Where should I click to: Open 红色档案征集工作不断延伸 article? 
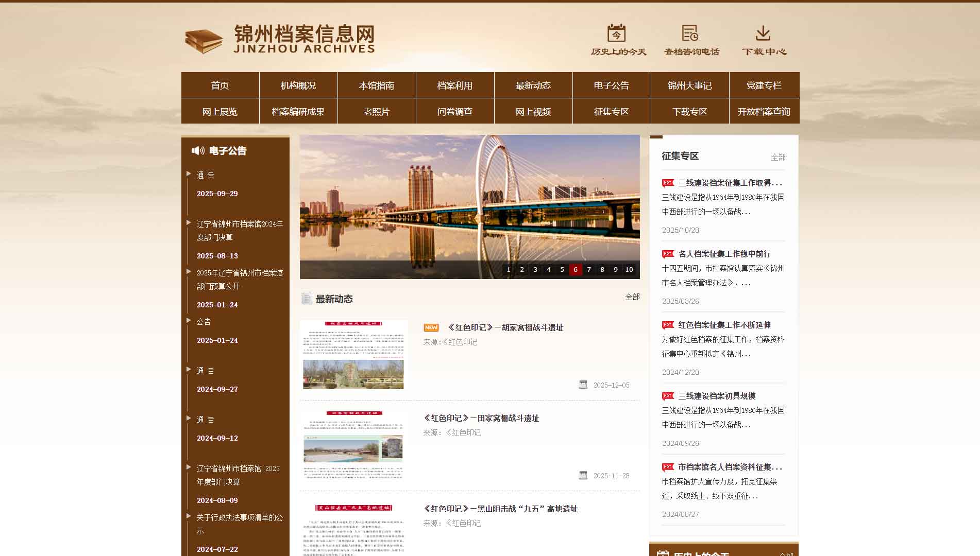pos(724,325)
